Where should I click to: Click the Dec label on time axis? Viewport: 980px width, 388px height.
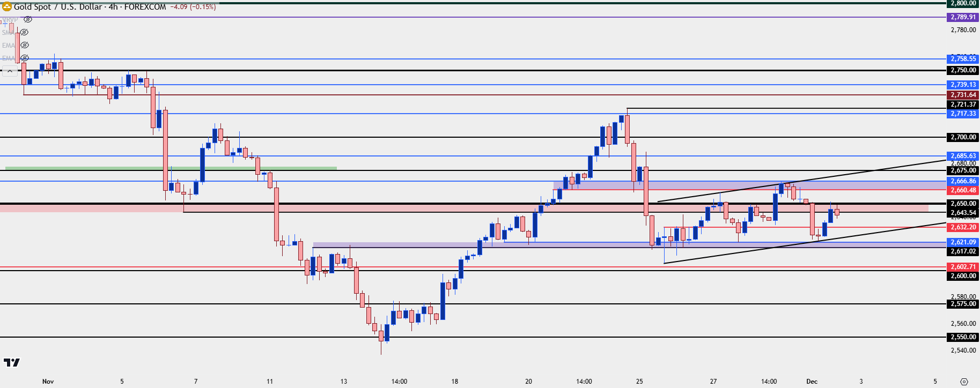tap(812, 382)
